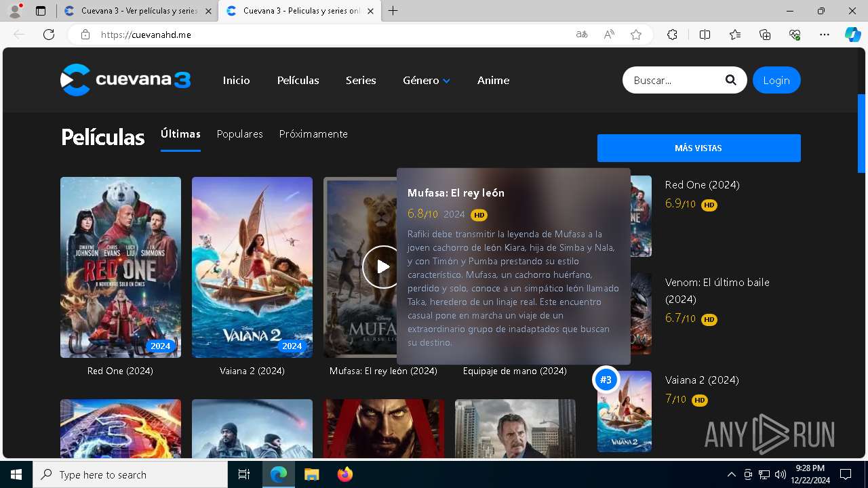868x488 pixels.
Task: Open the translate page icon
Action: tap(581, 35)
